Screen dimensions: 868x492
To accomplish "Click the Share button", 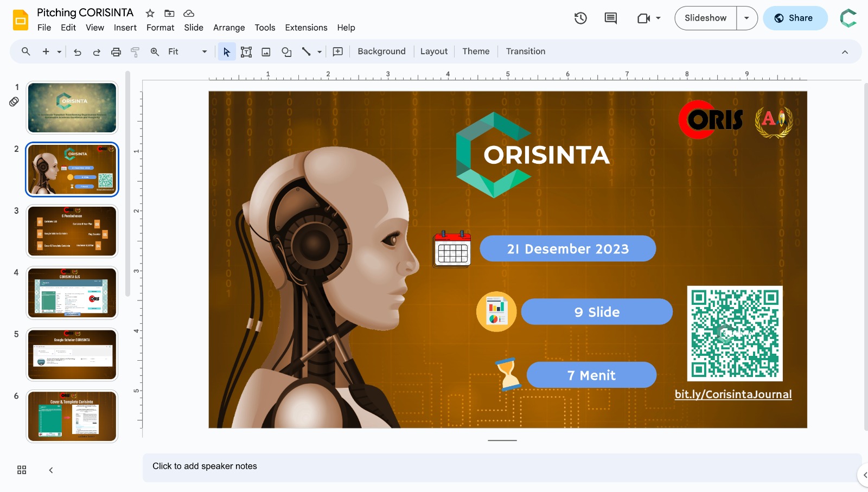I will 795,18.
